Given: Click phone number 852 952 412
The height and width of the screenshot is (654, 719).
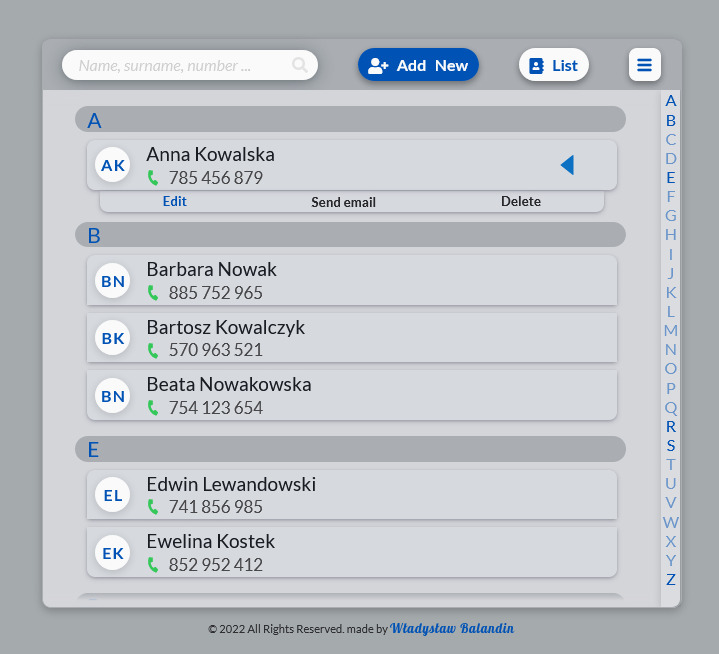Looking at the screenshot, I should tap(216, 565).
